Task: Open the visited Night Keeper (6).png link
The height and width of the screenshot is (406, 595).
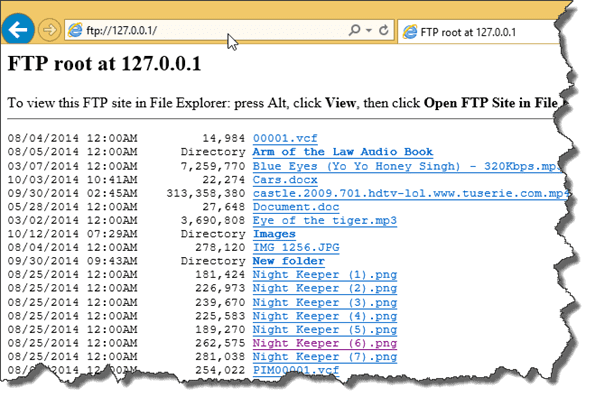Action: click(325, 343)
